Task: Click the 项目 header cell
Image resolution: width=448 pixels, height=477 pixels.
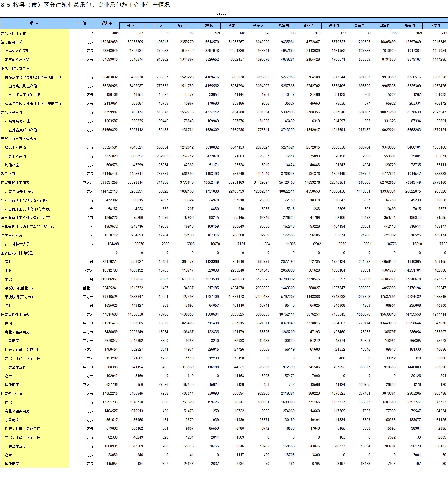Action: click(34, 23)
